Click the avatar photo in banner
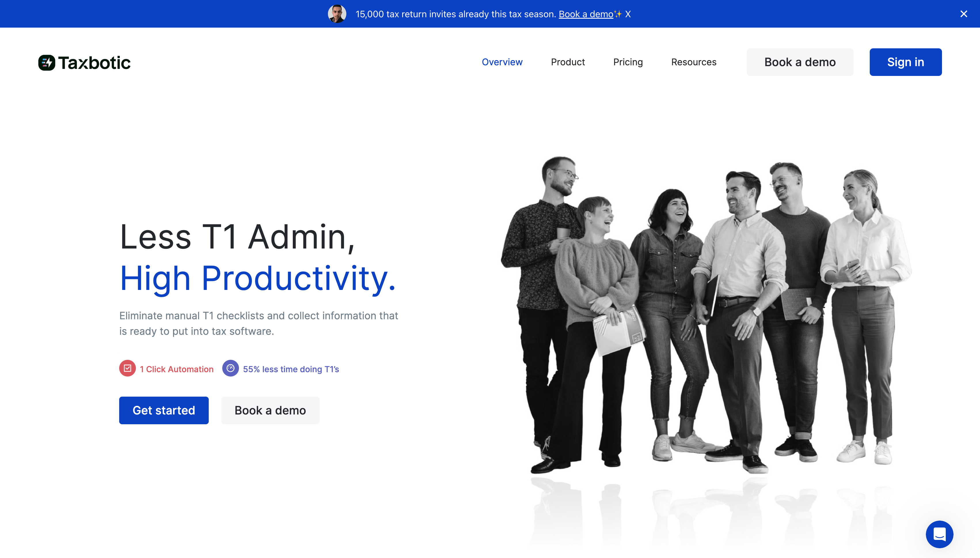The height and width of the screenshot is (558, 980). point(337,14)
